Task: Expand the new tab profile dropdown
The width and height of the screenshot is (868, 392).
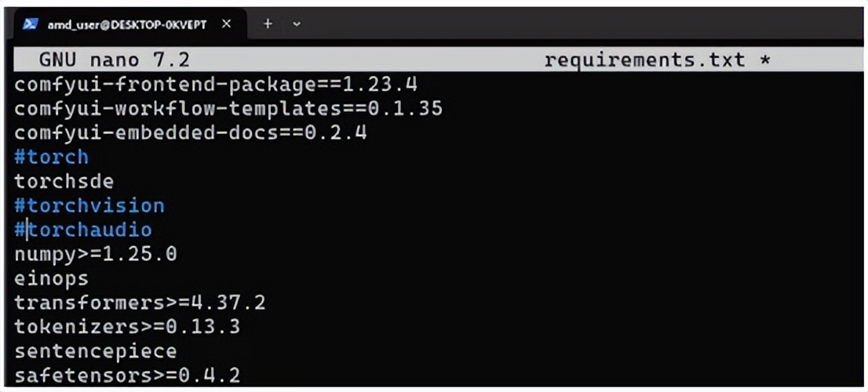Action: click(296, 24)
